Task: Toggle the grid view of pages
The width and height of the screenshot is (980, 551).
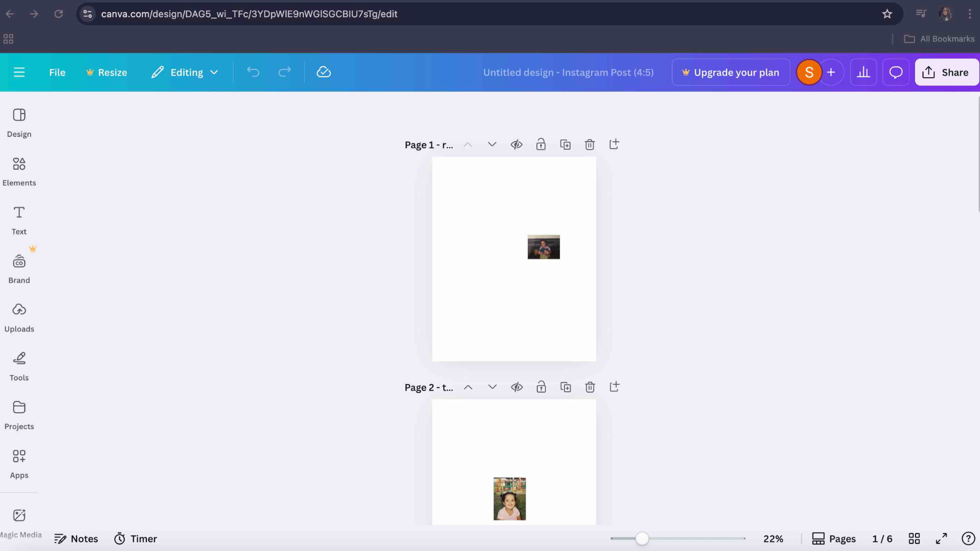Action: coord(914,538)
